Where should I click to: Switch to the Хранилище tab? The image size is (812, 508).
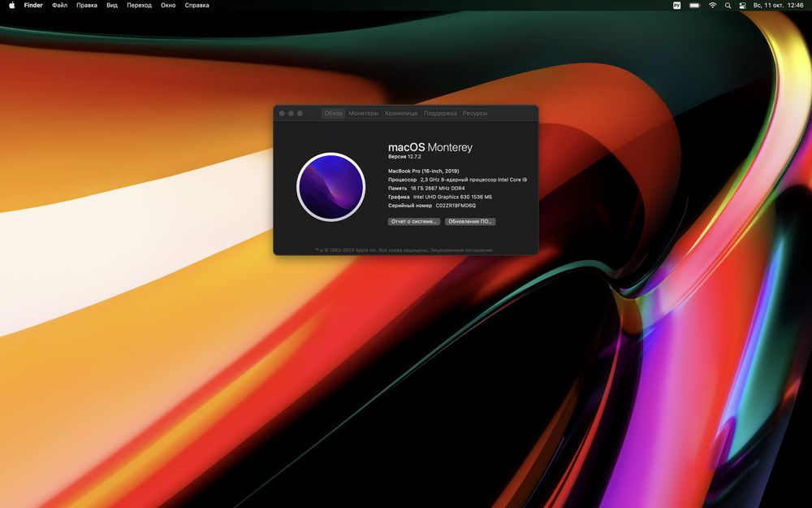[401, 113]
